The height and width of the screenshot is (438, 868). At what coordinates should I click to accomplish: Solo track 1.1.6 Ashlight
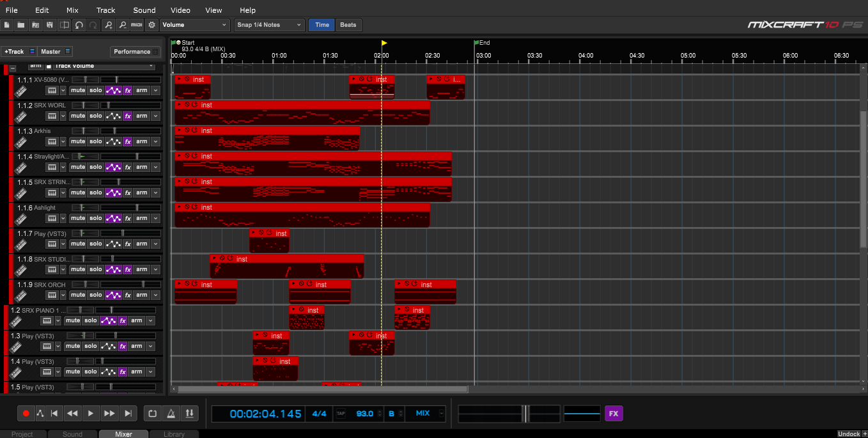(96, 218)
